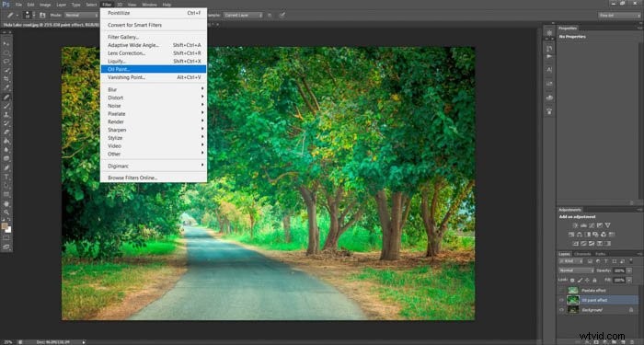Add an Invert adjustment

(575, 244)
